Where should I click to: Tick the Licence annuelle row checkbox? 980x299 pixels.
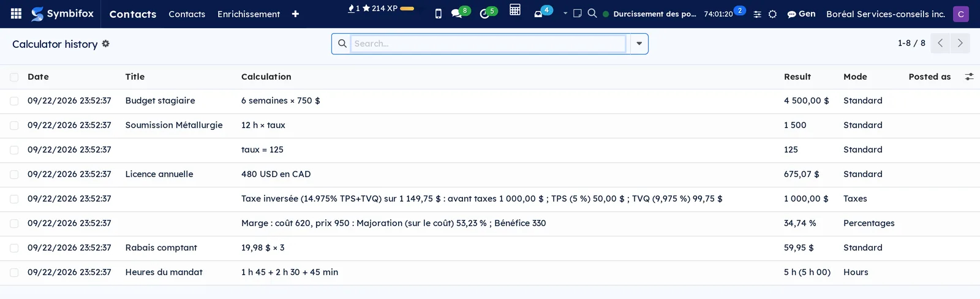[14, 175]
